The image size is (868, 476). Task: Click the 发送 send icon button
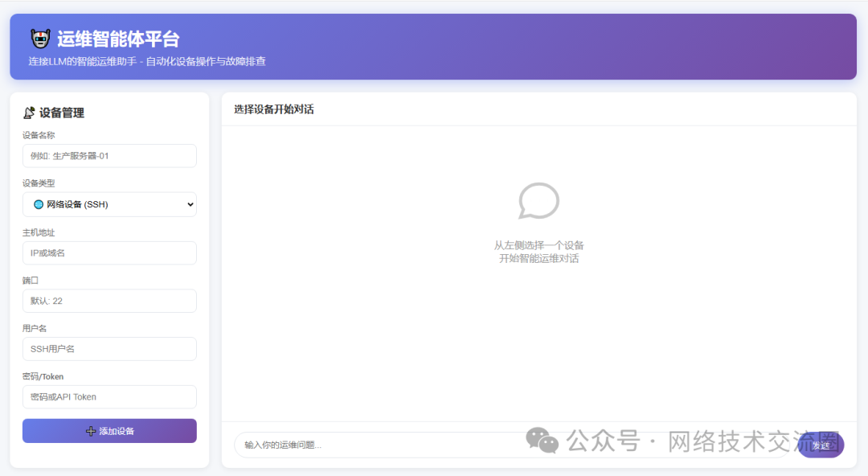(821, 445)
